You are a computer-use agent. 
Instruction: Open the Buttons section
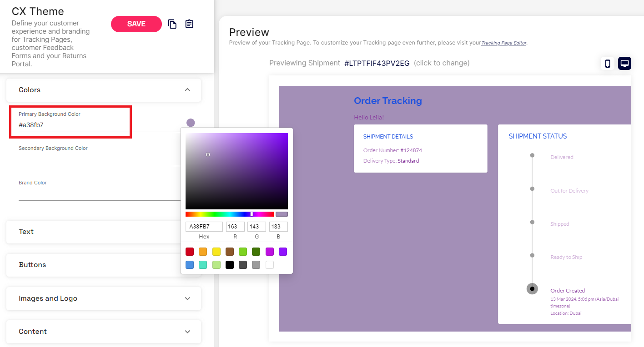(91, 265)
